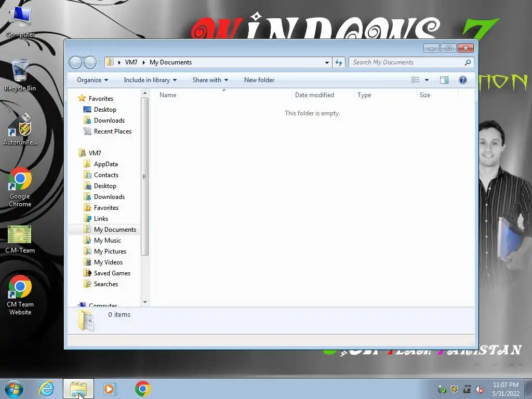Open the Help button

pyautogui.click(x=463, y=80)
